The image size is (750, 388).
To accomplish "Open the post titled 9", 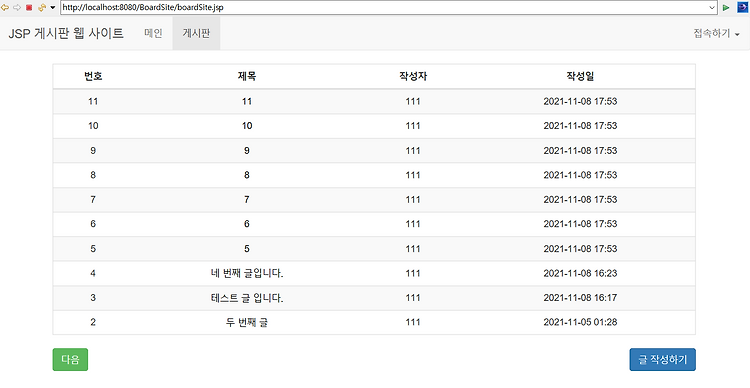I will (x=247, y=151).
